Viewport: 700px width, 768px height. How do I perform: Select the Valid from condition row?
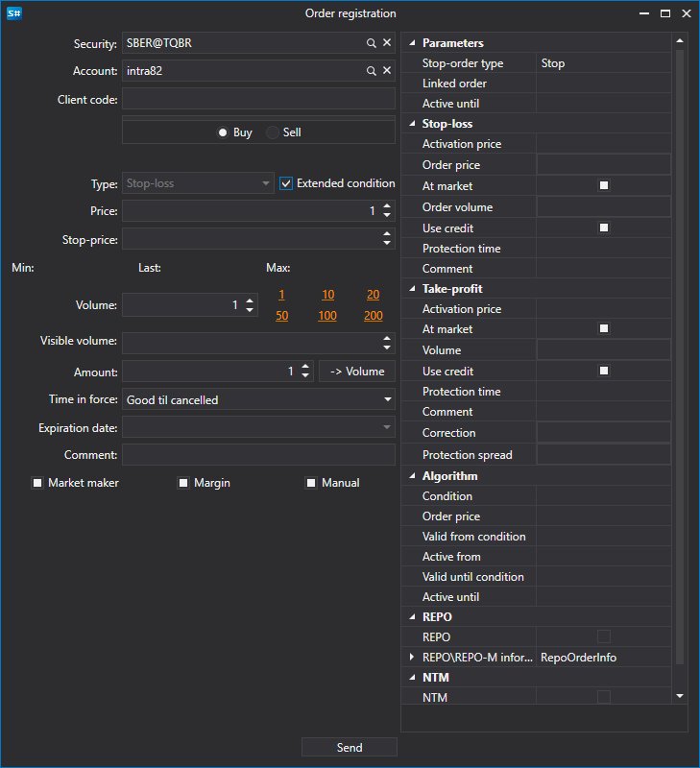pyautogui.click(x=537, y=537)
